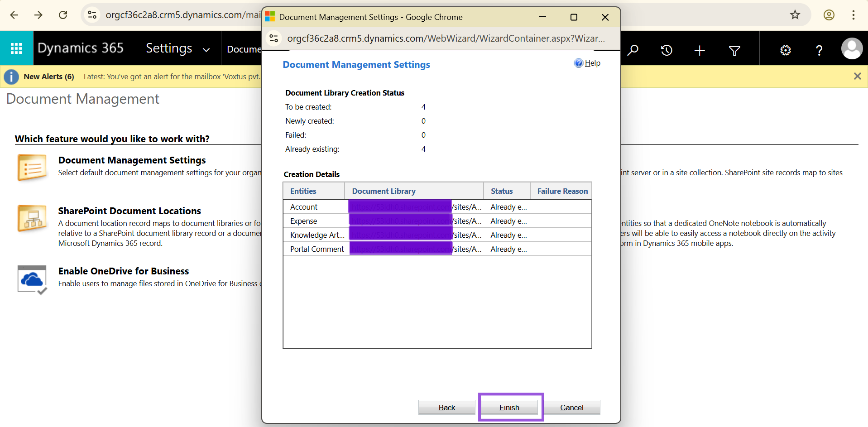Click Document Management Settings list icon
This screenshot has height=427, width=868.
click(x=32, y=168)
